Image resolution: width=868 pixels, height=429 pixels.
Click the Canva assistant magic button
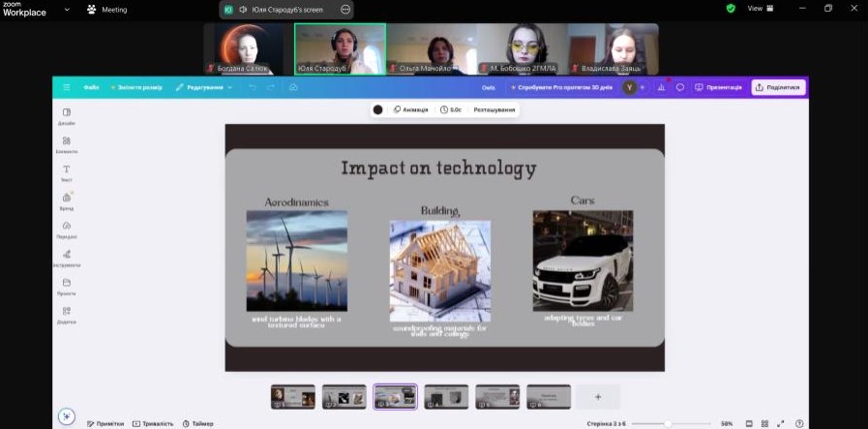point(66,416)
